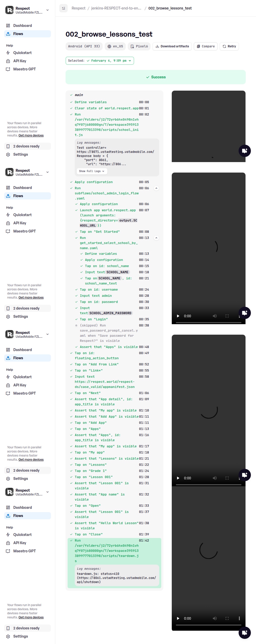Open the jenkins-RESPECT-end-to-en... breadcrumb
The height and width of the screenshot is (644, 256).
(x=116, y=8)
